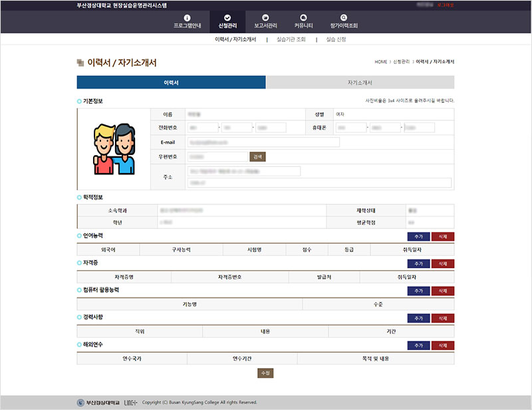
Task: Click the E-mail input field
Action: point(263,142)
